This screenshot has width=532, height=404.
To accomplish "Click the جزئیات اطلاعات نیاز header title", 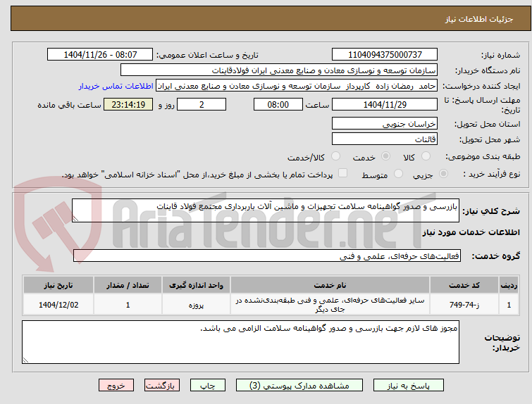I will click(479, 19).
